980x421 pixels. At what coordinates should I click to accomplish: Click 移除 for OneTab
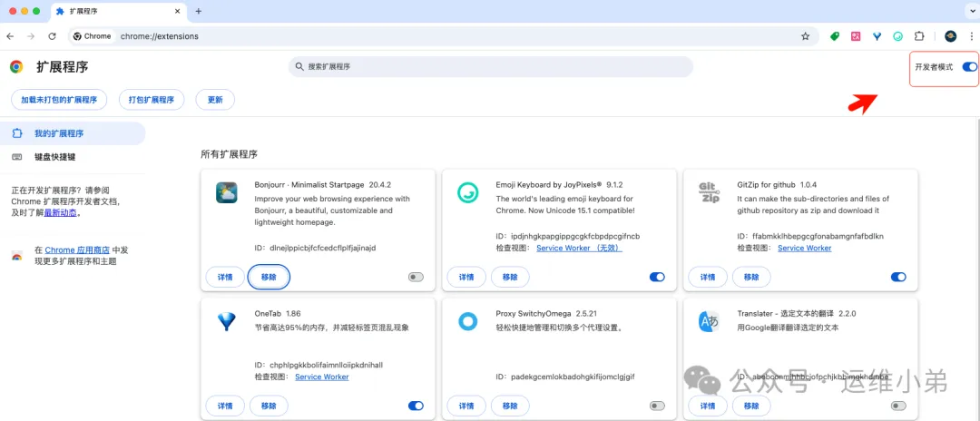[x=269, y=406]
